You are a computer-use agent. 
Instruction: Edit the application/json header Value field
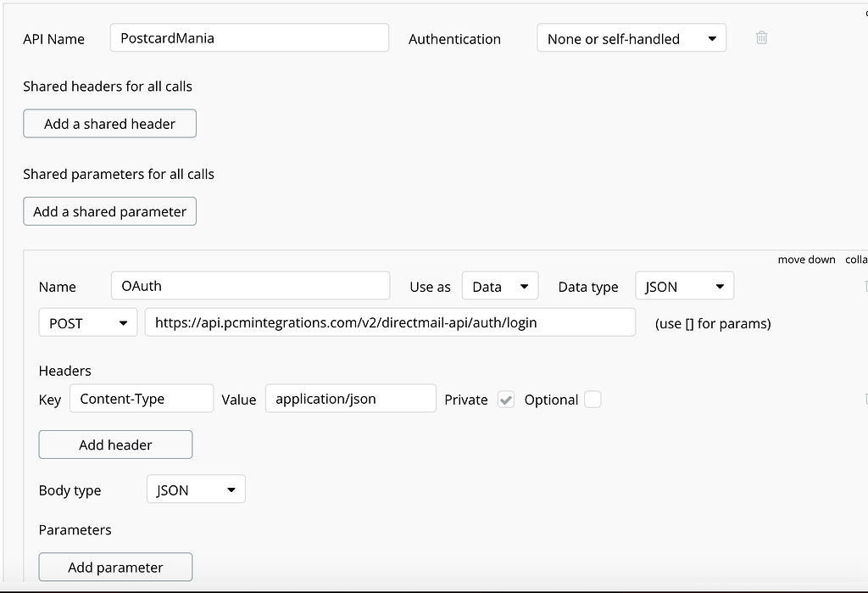click(x=350, y=399)
